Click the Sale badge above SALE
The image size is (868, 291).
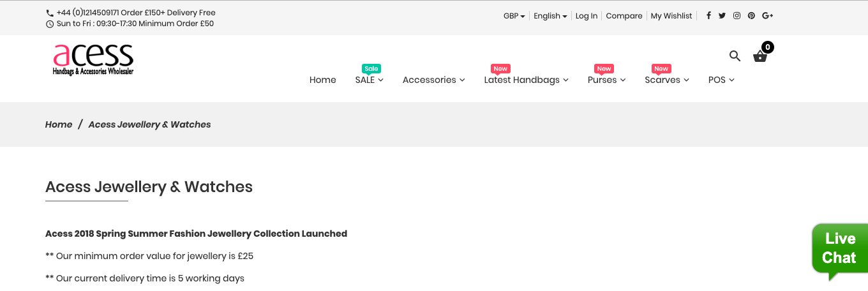click(371, 68)
